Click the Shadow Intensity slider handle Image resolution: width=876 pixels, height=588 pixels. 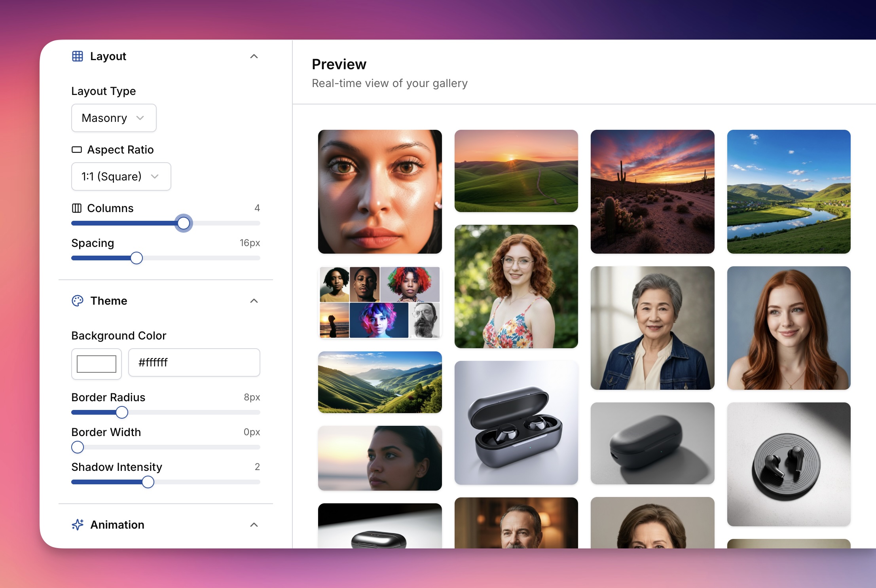(x=148, y=482)
